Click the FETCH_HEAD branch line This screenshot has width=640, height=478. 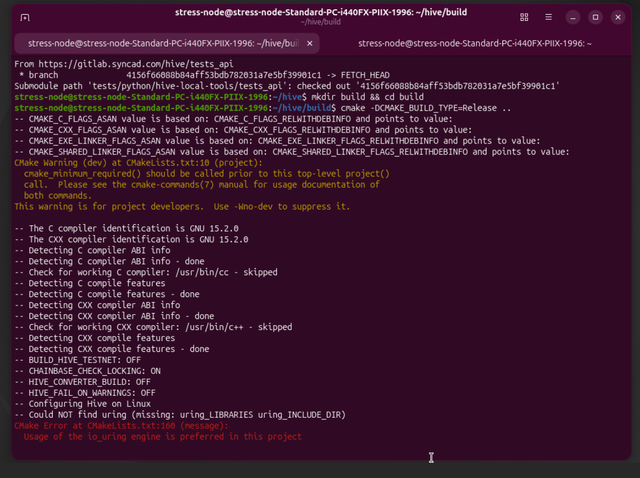point(204,75)
